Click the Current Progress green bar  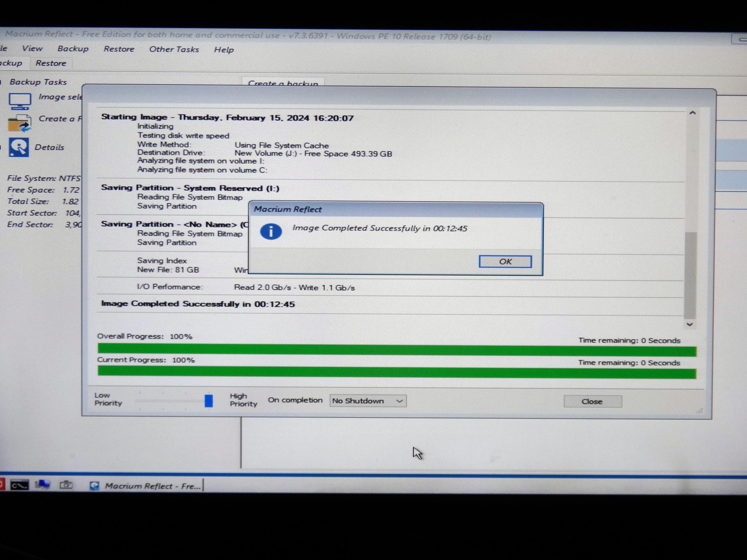click(x=397, y=372)
